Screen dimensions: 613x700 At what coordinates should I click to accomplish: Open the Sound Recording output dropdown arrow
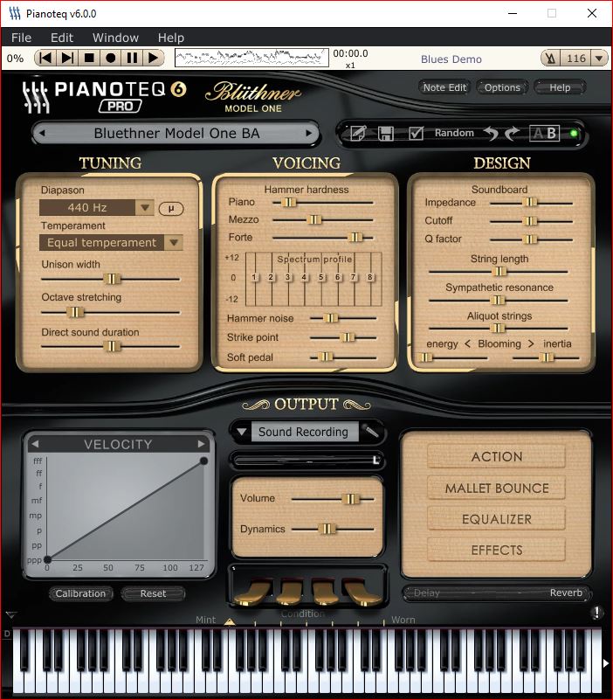(x=241, y=432)
